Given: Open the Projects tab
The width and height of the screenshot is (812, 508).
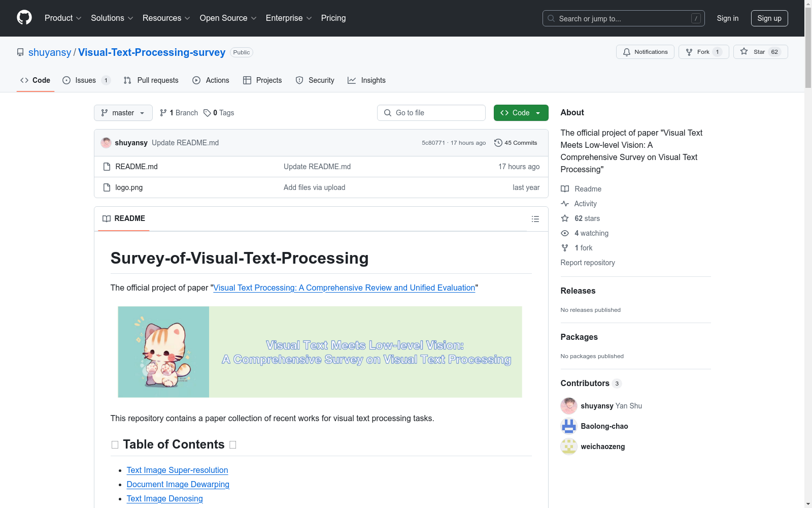Looking at the screenshot, I should tap(262, 80).
